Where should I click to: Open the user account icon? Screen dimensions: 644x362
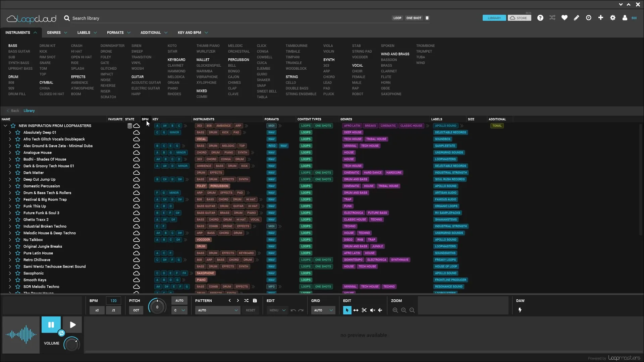tap(625, 18)
